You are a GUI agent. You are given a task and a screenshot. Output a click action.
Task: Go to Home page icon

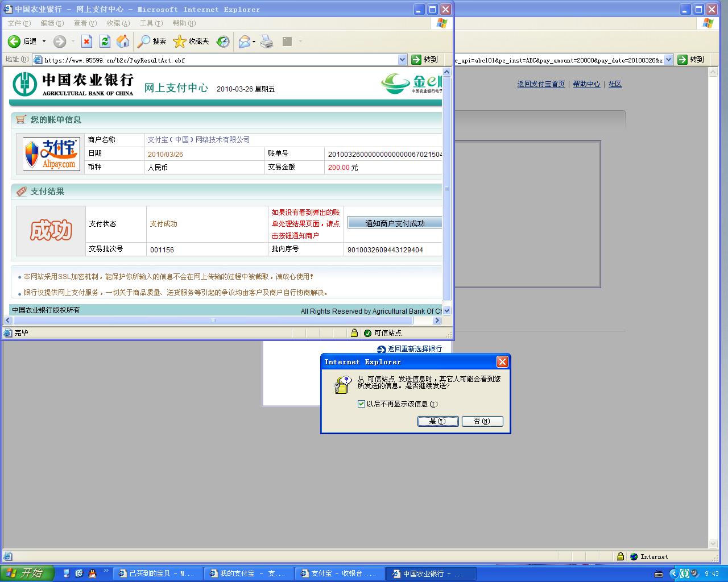123,41
